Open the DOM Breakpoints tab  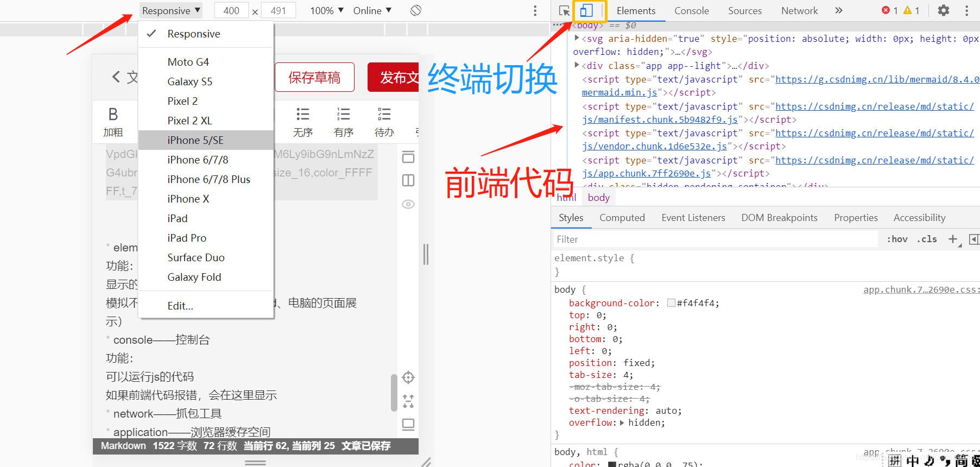click(x=779, y=218)
